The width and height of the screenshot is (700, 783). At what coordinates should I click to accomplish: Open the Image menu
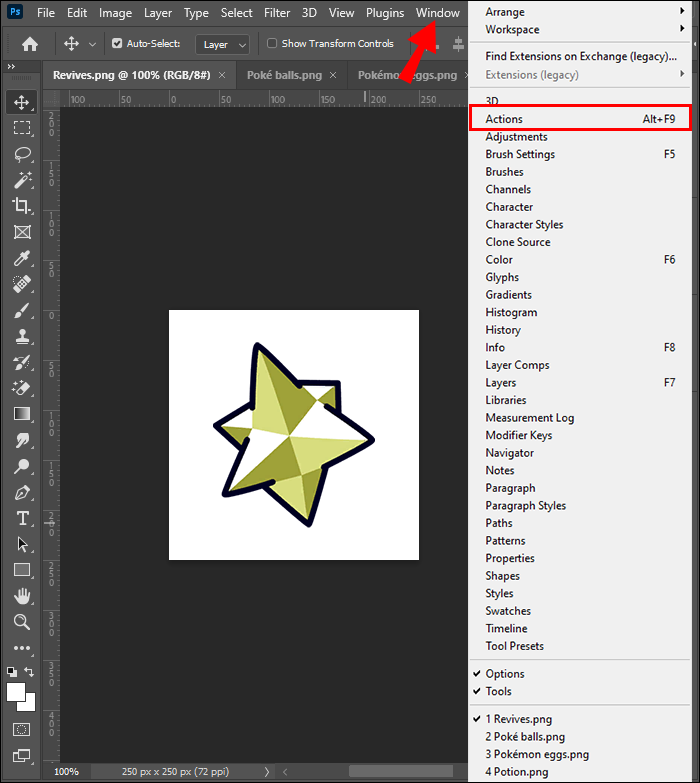pyautogui.click(x=115, y=12)
